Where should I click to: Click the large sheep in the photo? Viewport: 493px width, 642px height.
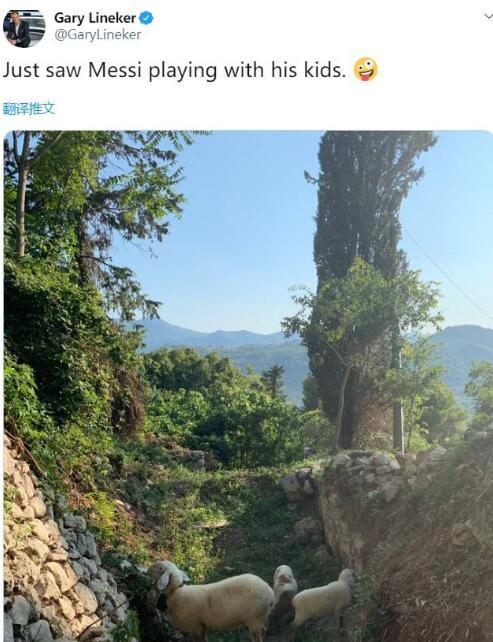(x=213, y=598)
